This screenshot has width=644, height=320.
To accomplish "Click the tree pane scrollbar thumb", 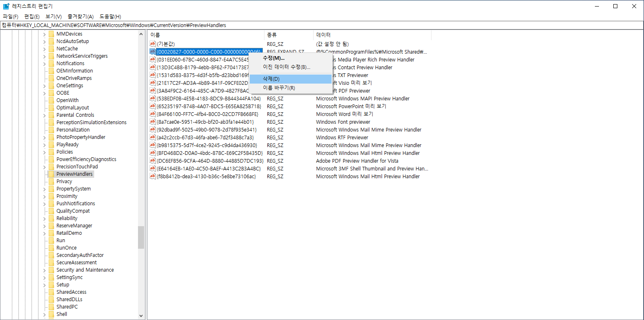I will 141,237.
